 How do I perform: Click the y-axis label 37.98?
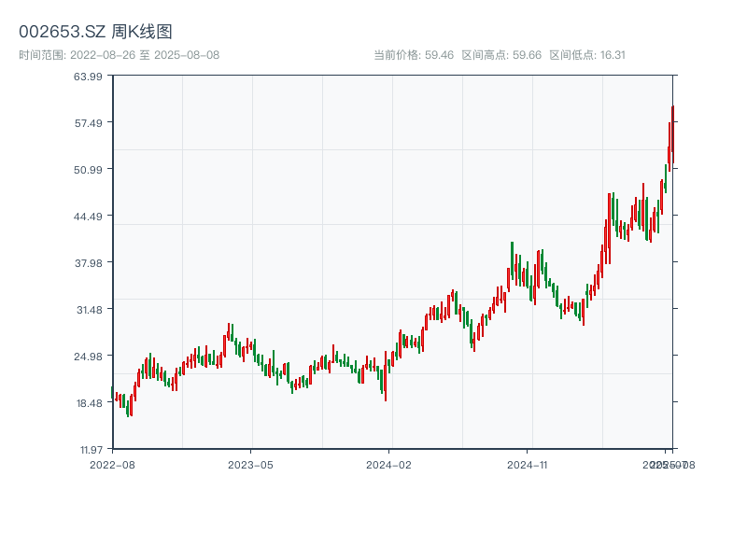click(x=88, y=263)
